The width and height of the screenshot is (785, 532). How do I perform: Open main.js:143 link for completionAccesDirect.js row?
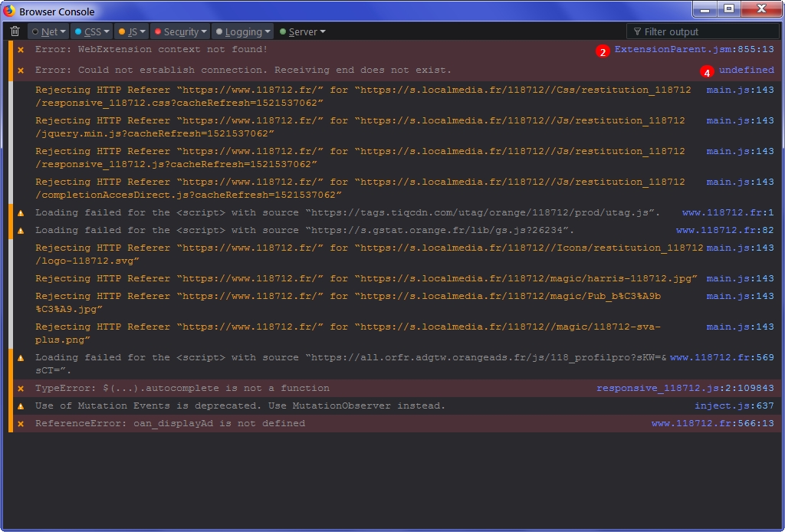tap(740, 182)
